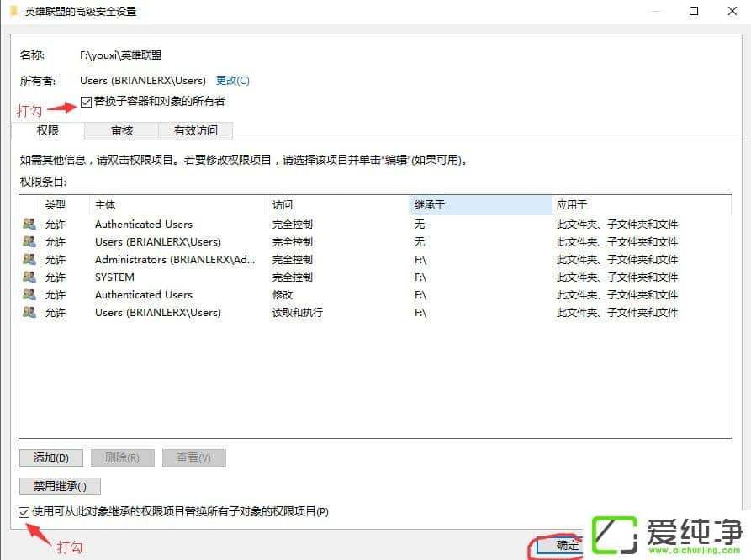Image resolution: width=751 pixels, height=560 pixels.
Task: Uncheck the inherit permissions replacement checkbox
Action: (x=24, y=511)
